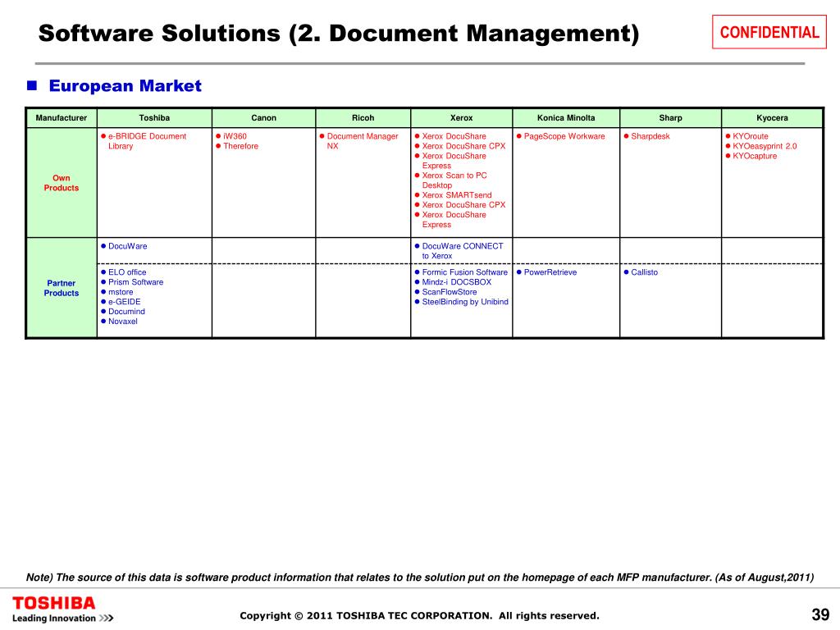Click the 'PowerRetrieve' entry
Viewport: 840px width, 630px height.
coord(550,272)
